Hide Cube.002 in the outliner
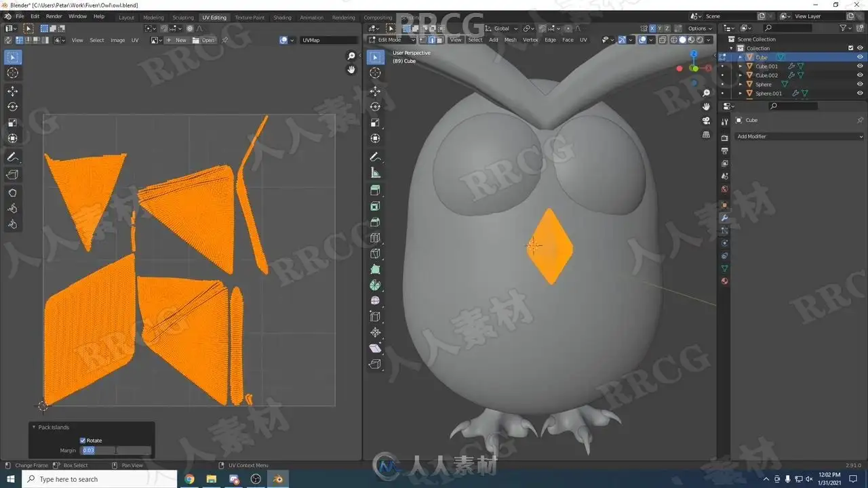868x488 pixels. pyautogui.click(x=861, y=75)
